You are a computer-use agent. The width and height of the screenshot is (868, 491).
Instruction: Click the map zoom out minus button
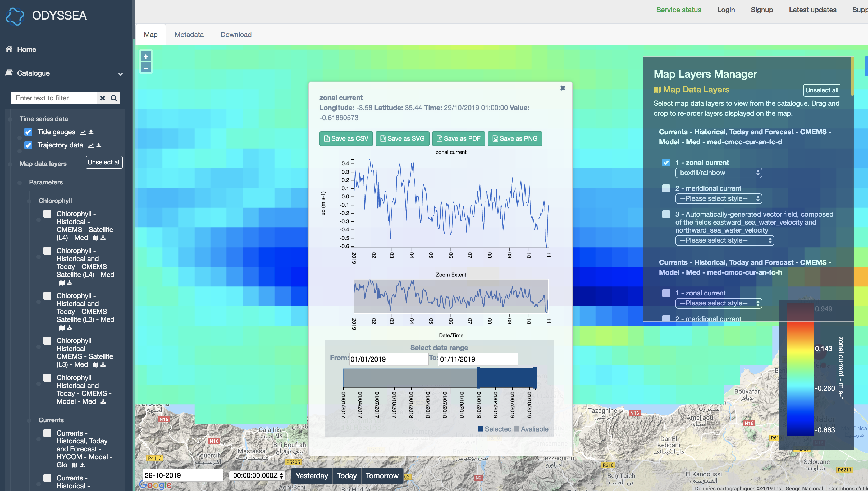[146, 68]
